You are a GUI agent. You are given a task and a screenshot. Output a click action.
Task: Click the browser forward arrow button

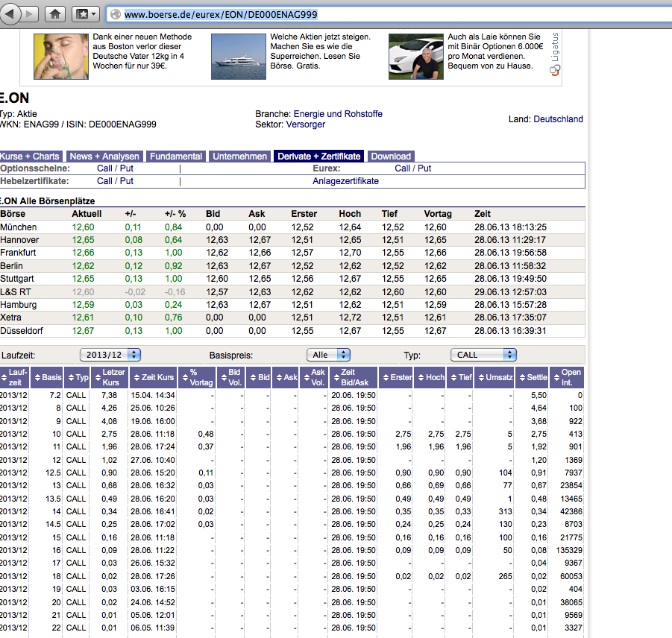(x=30, y=13)
